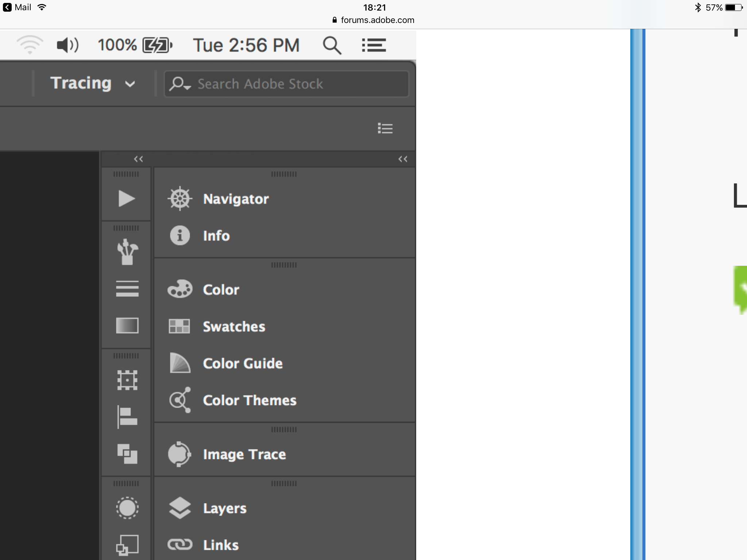The height and width of the screenshot is (560, 747).
Task: Open the panel list flyout menu
Action: coord(385,128)
